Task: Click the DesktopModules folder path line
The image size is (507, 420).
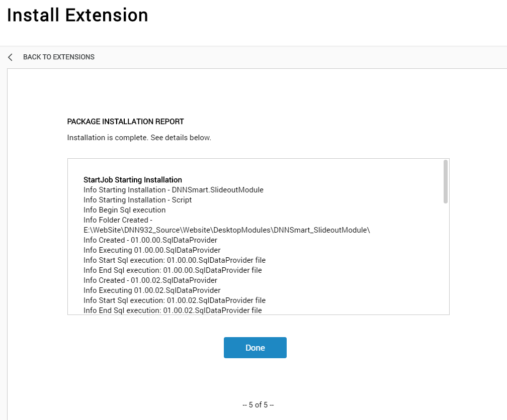Action: click(x=227, y=230)
